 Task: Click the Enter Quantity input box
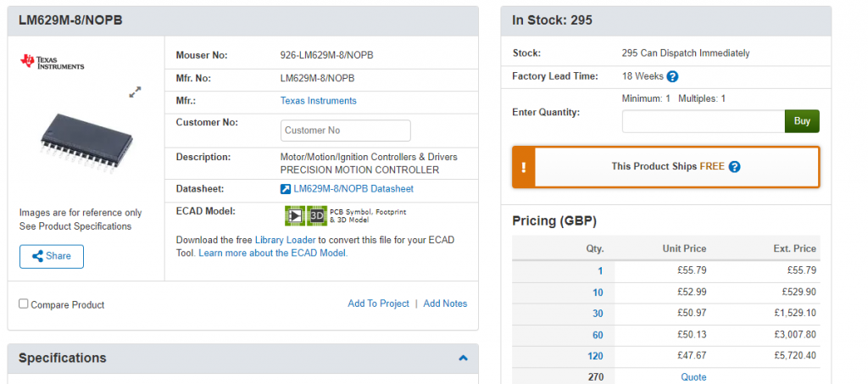tap(703, 121)
